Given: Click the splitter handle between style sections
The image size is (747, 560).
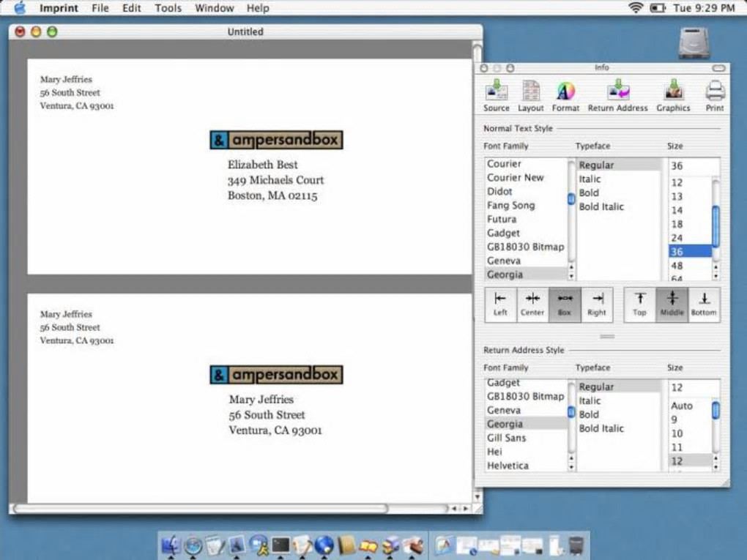Looking at the screenshot, I should 607,336.
